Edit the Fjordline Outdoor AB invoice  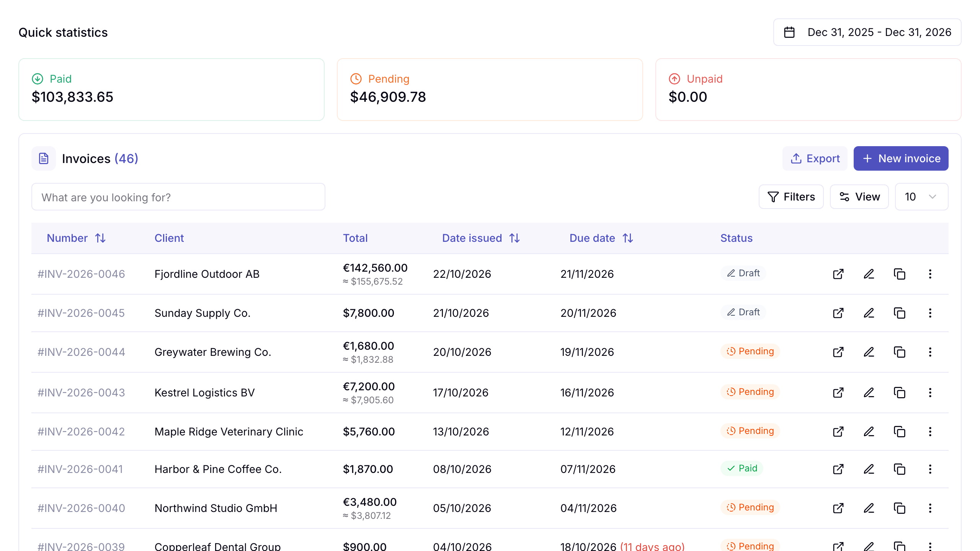[869, 274]
